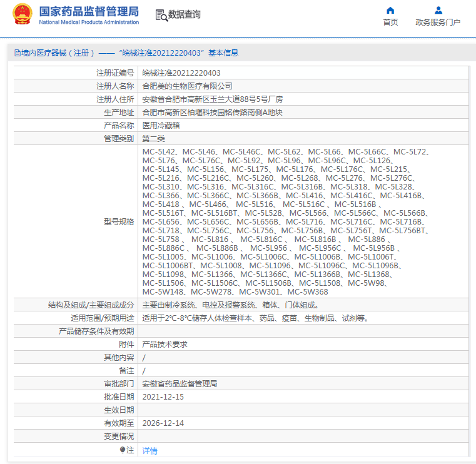476x464 pixels.
Task: Click the NMPA national emblem logo
Action: (x=22, y=14)
